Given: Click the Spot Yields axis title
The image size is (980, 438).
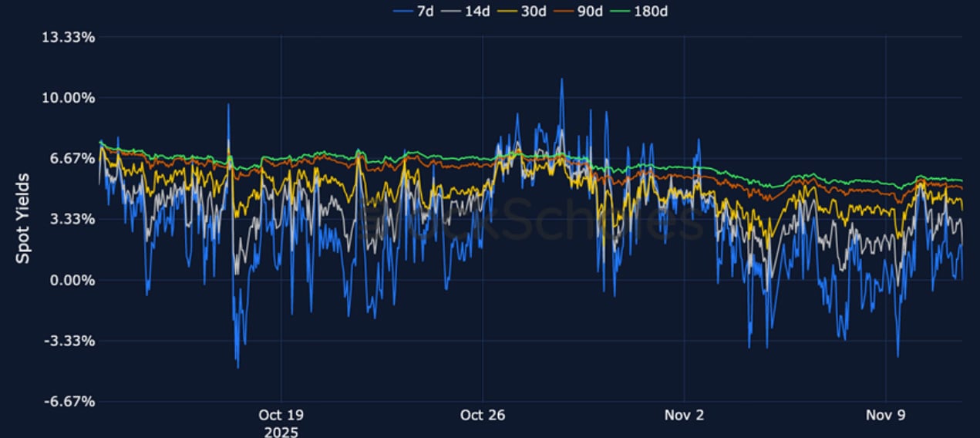Looking at the screenshot, I should pyautogui.click(x=23, y=219).
